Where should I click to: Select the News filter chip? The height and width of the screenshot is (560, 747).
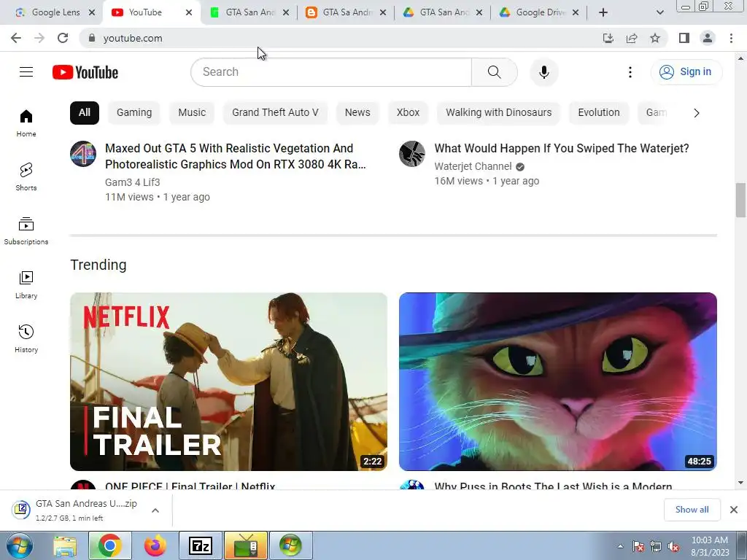(357, 113)
